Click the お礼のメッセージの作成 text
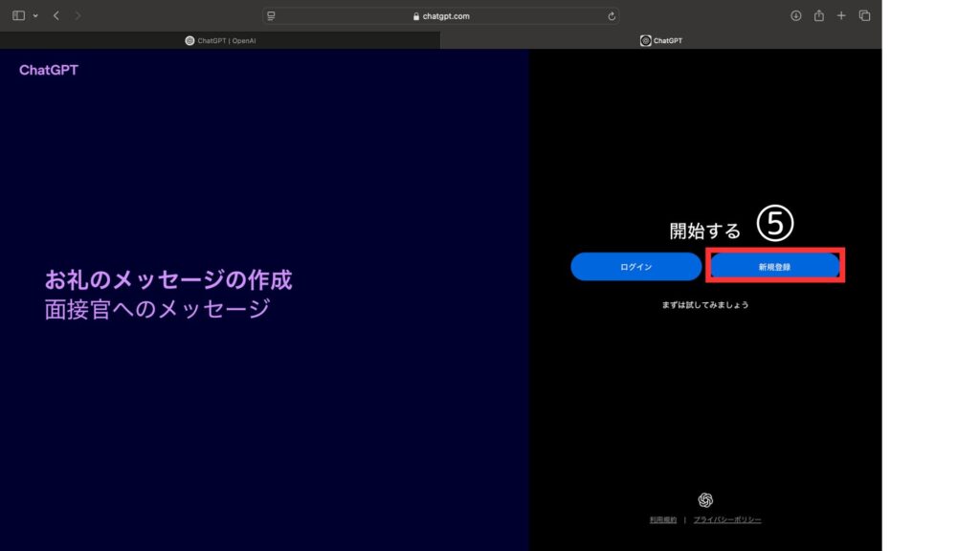Screen dimensions: 980x551 pyautogui.click(x=168, y=280)
